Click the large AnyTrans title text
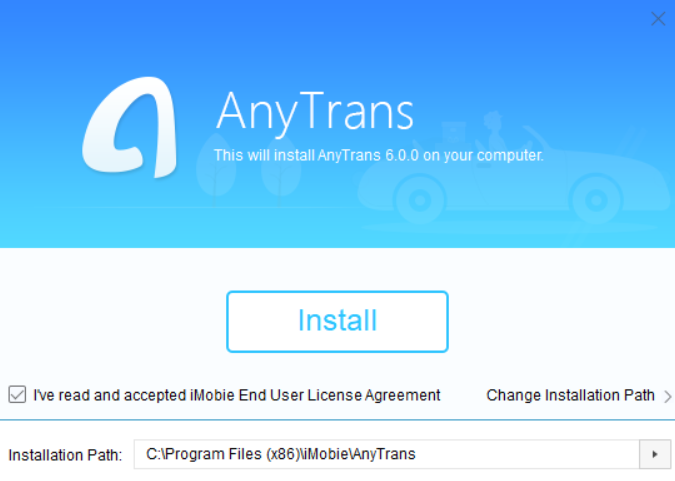Viewport: 675px width, 481px height. point(315,111)
